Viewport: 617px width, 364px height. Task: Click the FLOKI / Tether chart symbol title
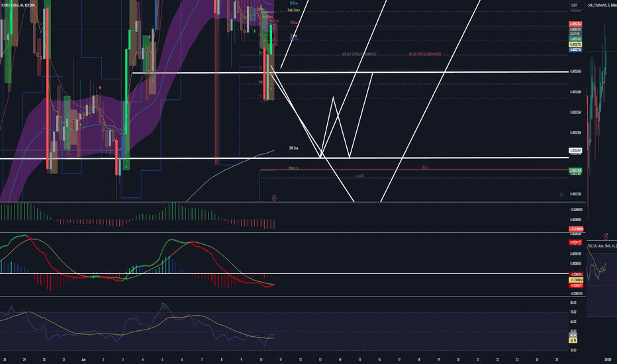tap(18, 5)
